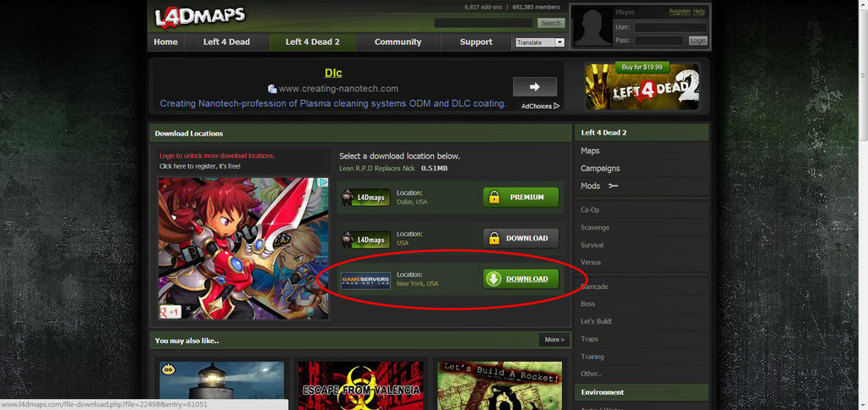Click the Dlc ad title link
The height and width of the screenshot is (410, 868).
coord(333,73)
